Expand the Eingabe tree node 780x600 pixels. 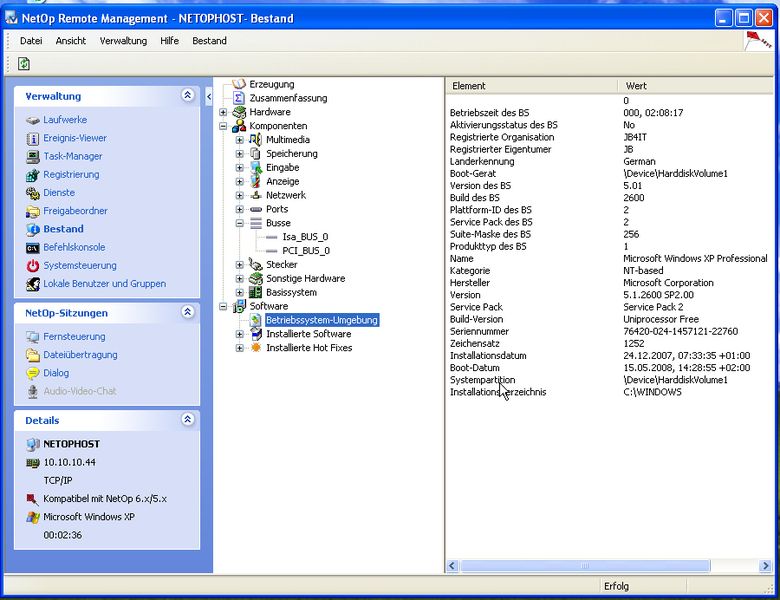point(239,168)
